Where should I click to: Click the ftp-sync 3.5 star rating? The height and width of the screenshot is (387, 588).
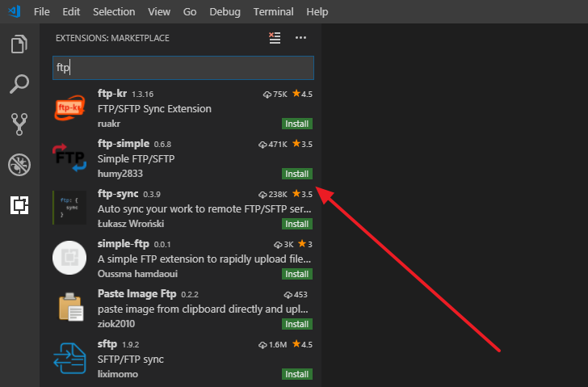(x=302, y=194)
